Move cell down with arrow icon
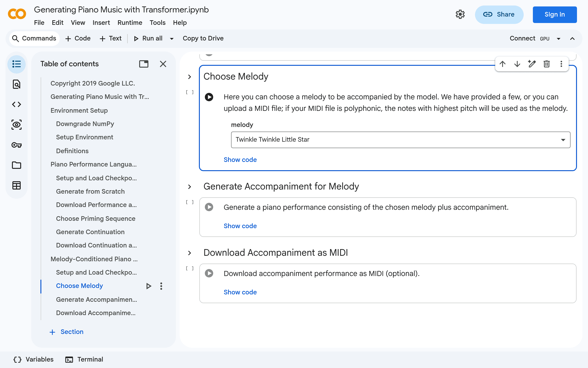Screen dimensions: 588x368 pos(517,64)
